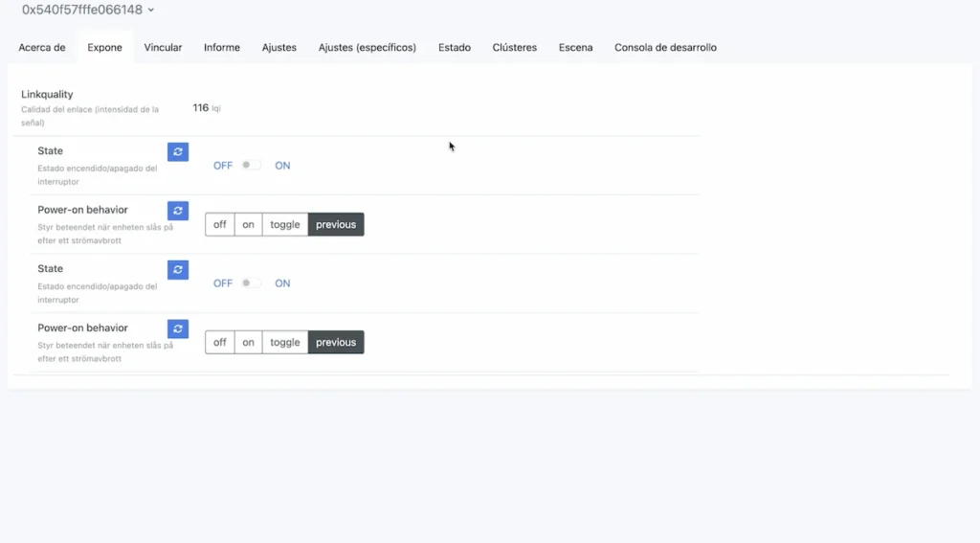
Task: Refresh the first State value
Action: coord(178,152)
